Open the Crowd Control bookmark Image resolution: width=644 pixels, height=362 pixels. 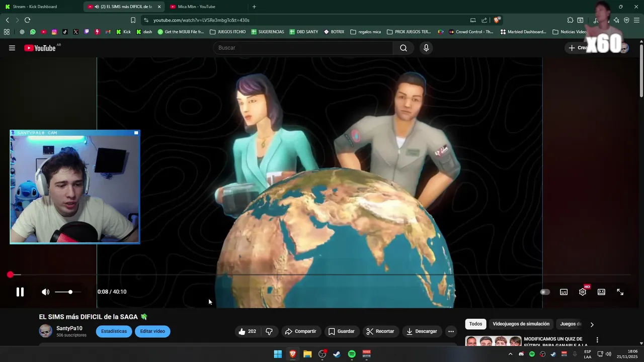470,32
